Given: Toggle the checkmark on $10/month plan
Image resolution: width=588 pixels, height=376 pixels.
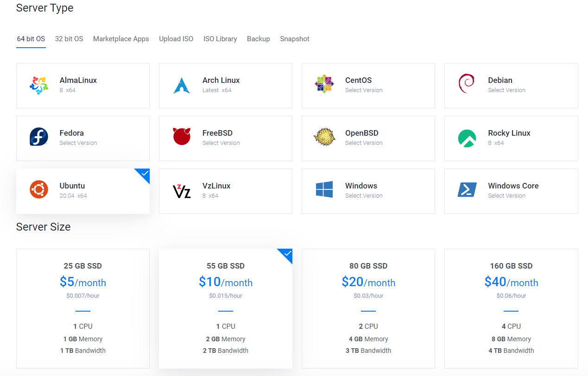Looking at the screenshot, I should pyautogui.click(x=286, y=255).
